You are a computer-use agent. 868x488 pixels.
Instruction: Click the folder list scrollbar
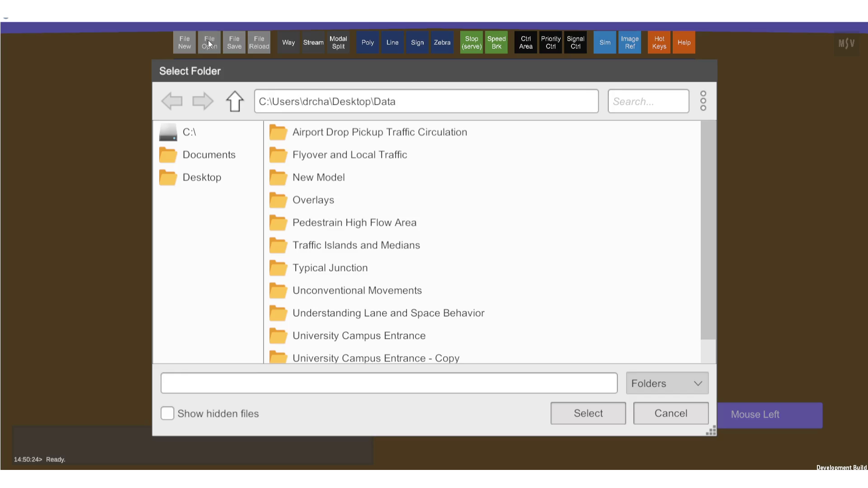[x=708, y=230]
